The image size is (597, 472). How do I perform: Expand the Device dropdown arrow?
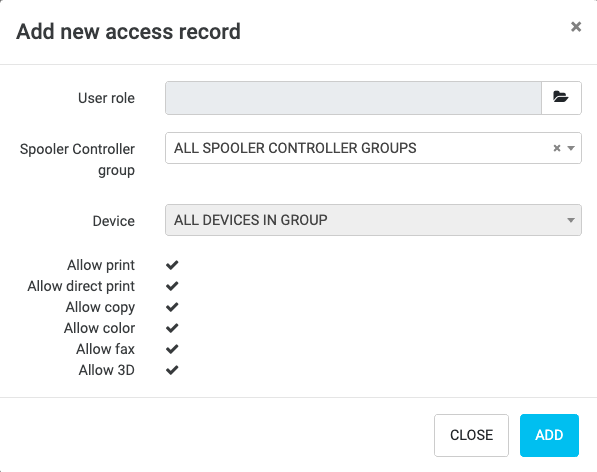571,220
